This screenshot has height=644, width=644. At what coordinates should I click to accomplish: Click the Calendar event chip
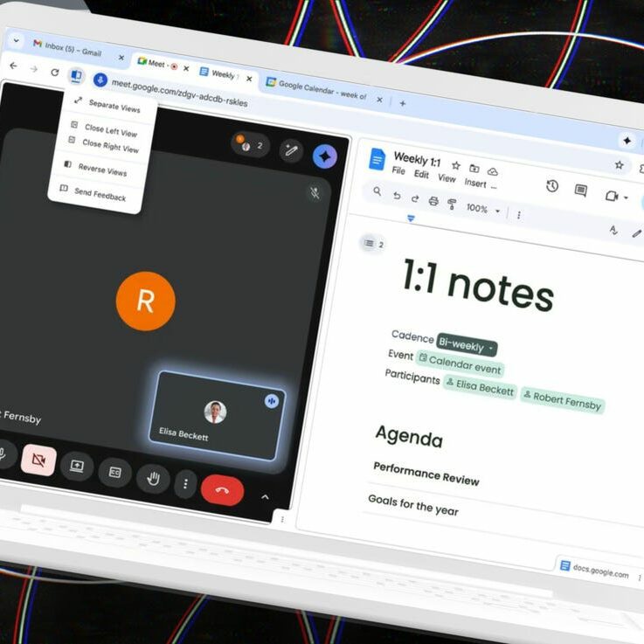[x=460, y=364]
